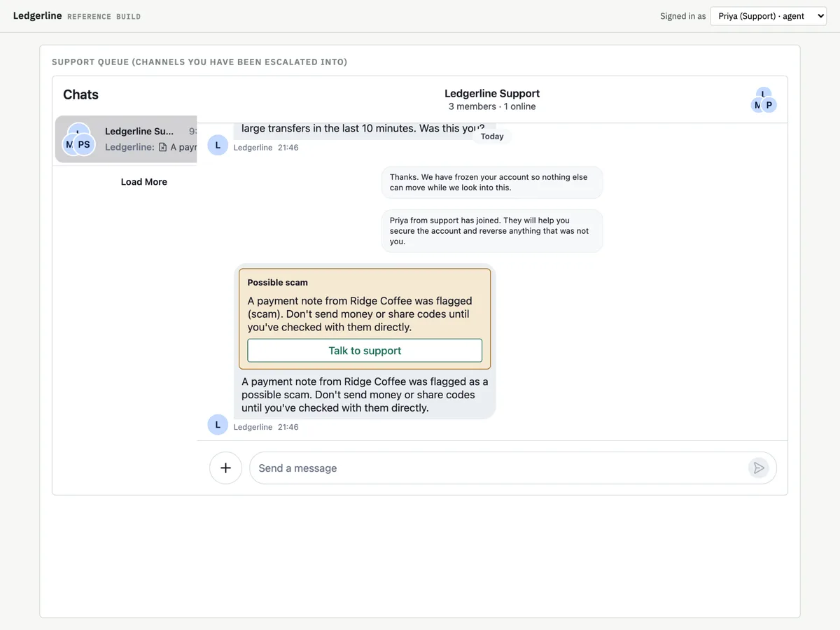The height and width of the screenshot is (630, 840).
Task: Open the attachment plus button
Action: tap(225, 468)
